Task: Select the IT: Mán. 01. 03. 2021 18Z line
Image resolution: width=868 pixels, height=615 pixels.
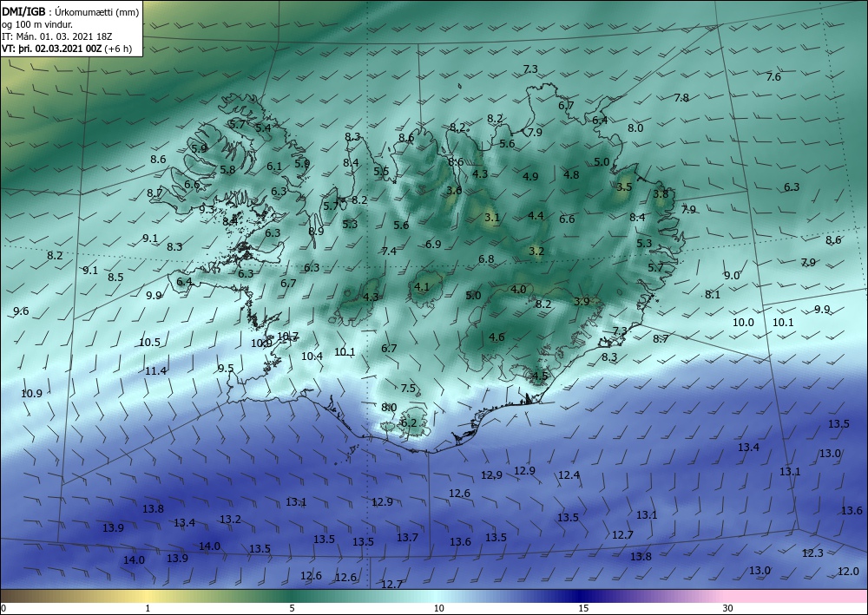Action: click(57, 36)
